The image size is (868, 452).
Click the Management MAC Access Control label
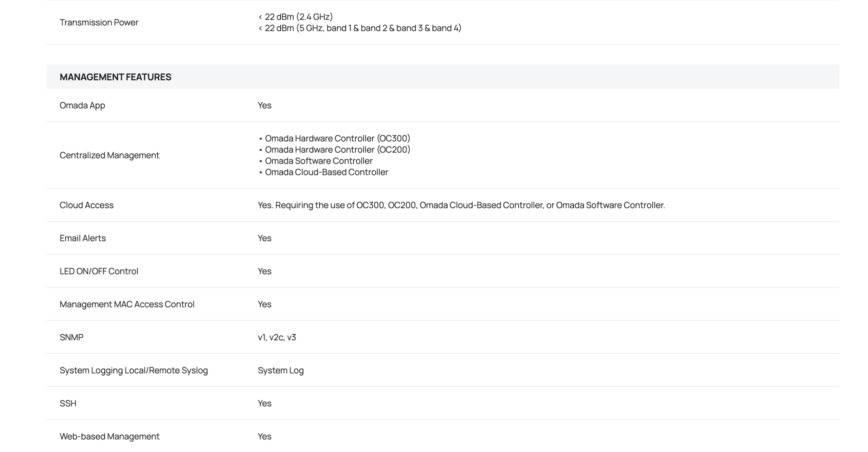(127, 304)
